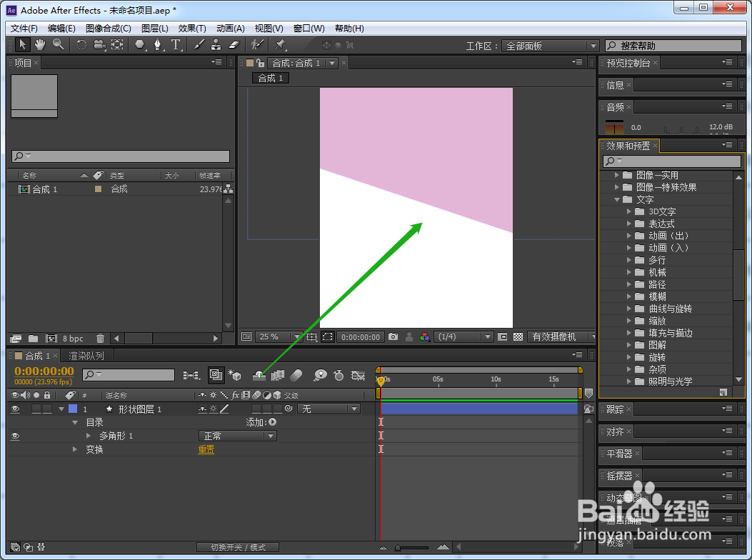Expand the 多角形 1 shape group
Screen dimensions: 752x560
tap(89, 436)
